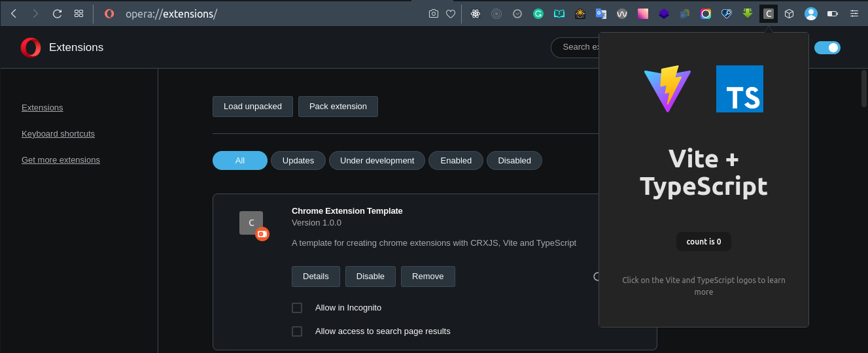868x353 pixels.
Task: Go back with the browser back arrow
Action: pyautogui.click(x=14, y=13)
